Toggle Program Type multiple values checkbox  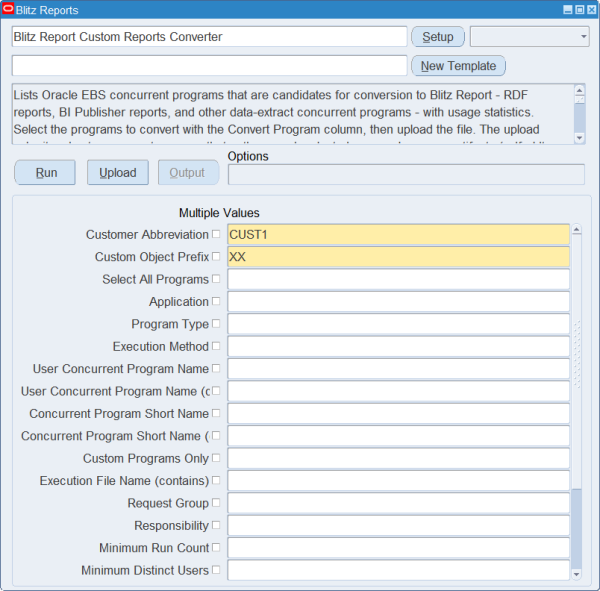[216, 323]
